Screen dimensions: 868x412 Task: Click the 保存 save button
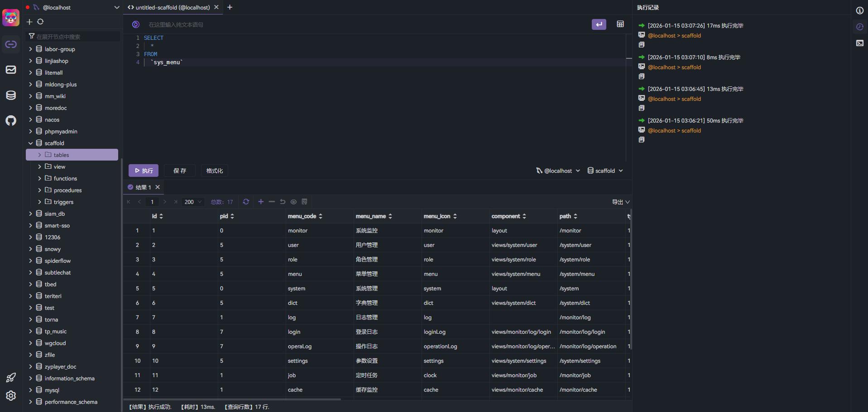tap(180, 170)
